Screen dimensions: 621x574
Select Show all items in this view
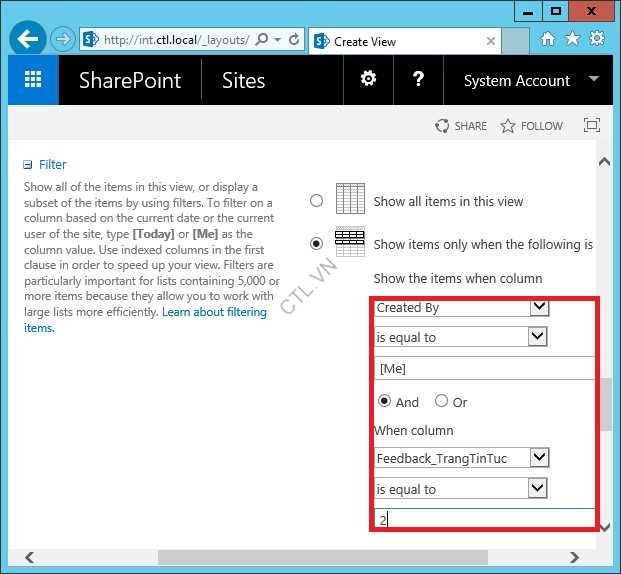(x=317, y=201)
